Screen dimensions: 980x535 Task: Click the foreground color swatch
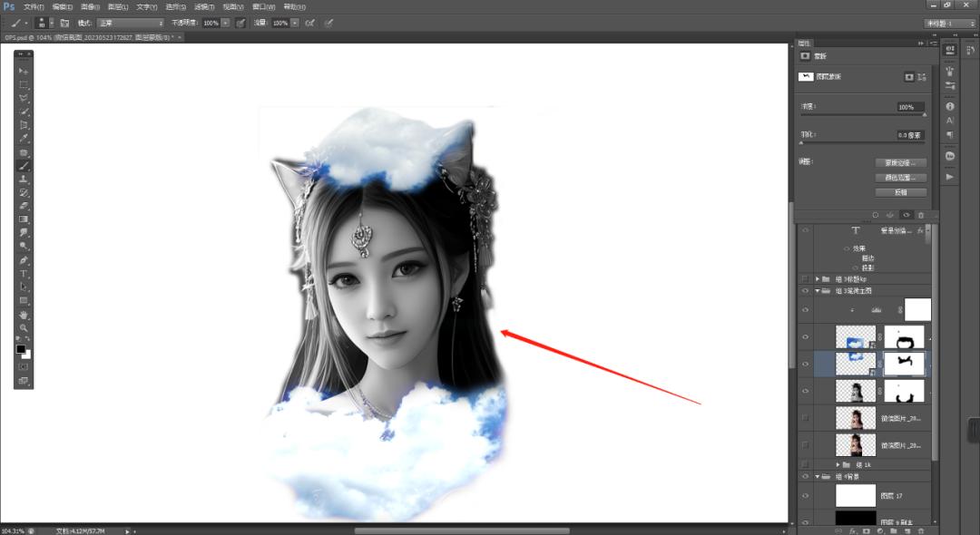(21, 349)
